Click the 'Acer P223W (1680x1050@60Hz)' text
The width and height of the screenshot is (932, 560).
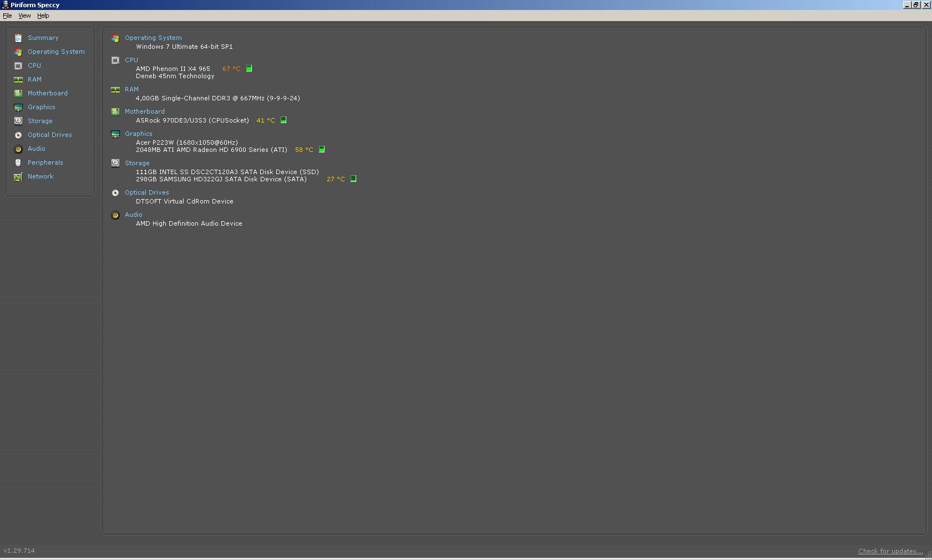pyautogui.click(x=187, y=143)
